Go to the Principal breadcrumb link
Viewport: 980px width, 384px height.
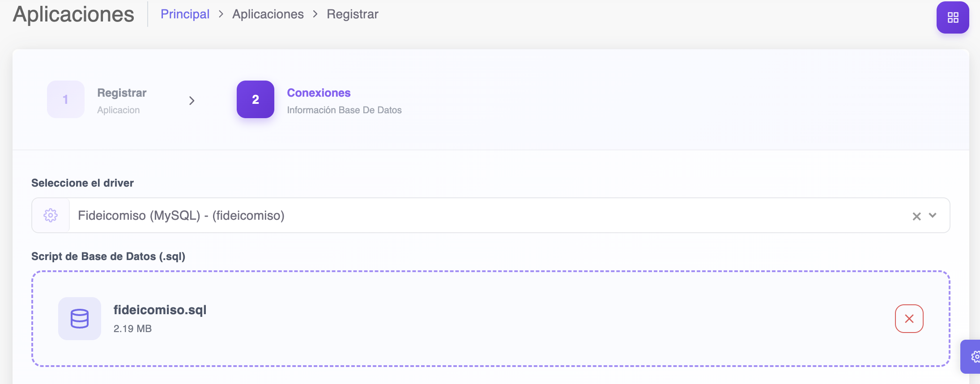pyautogui.click(x=185, y=14)
